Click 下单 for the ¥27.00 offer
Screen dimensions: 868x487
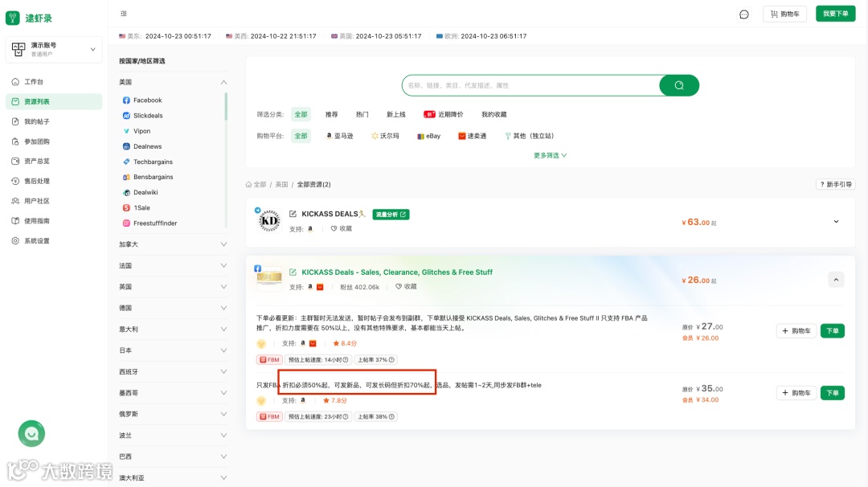pos(832,331)
